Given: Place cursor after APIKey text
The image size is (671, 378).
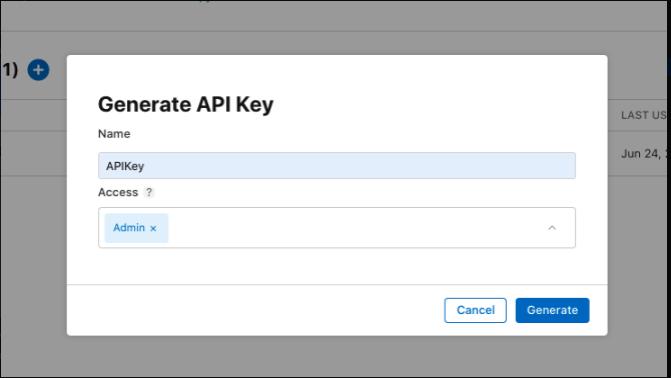Looking at the screenshot, I should [145, 166].
